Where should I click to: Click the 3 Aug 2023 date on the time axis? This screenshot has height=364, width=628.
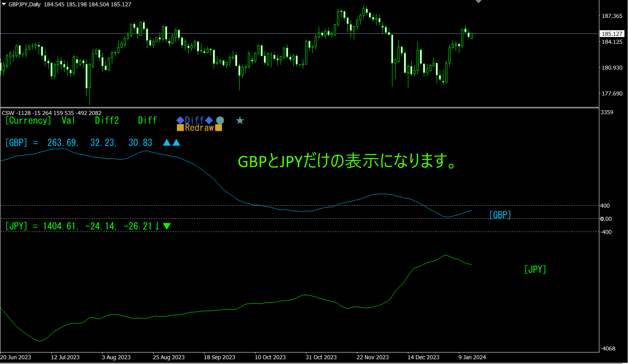116,357
